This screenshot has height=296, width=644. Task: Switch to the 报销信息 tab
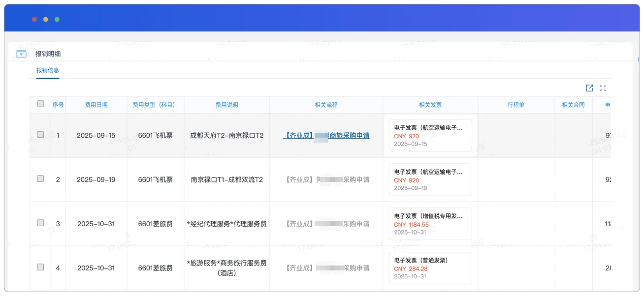coord(48,70)
